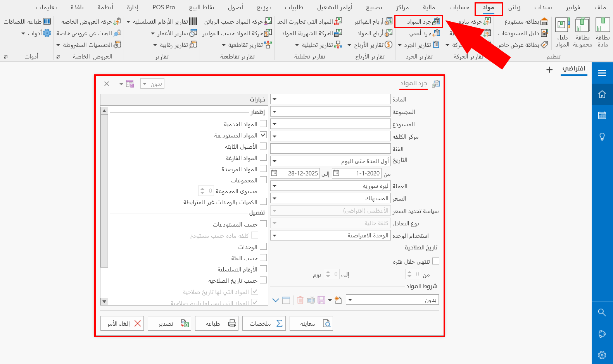This screenshot has height=364, width=613.
Task: Enable المواد الخدمية checkbox
Action: click(x=263, y=124)
